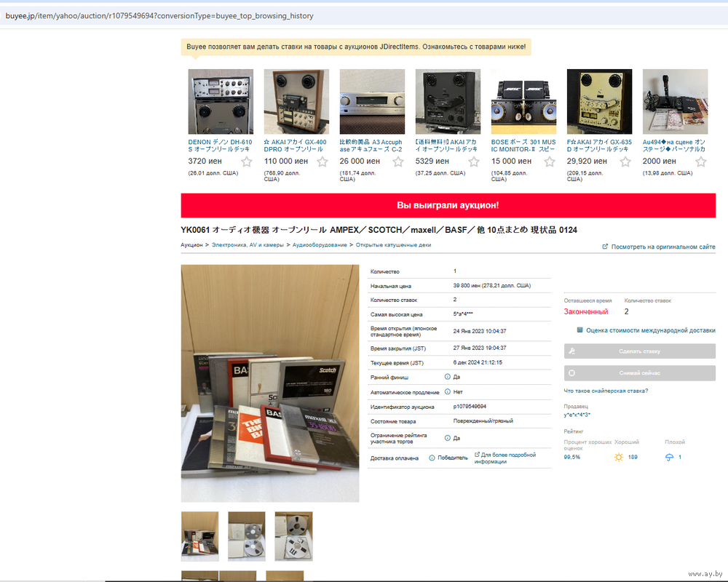Click the external link icon for original site
Viewport: 728px width, 582px height.
tap(605, 247)
